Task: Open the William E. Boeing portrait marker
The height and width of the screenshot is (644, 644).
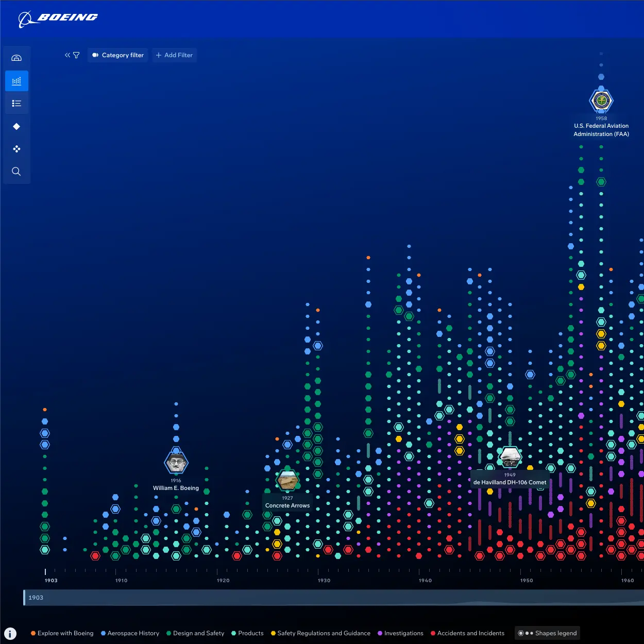Action: 176,462
